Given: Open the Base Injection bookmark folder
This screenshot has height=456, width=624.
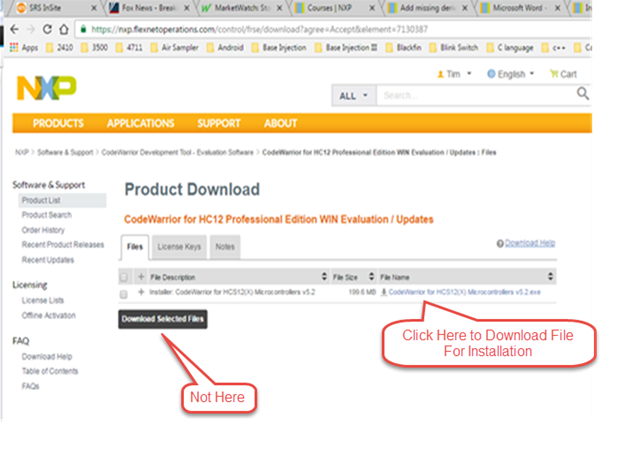Looking at the screenshot, I should click(279, 48).
